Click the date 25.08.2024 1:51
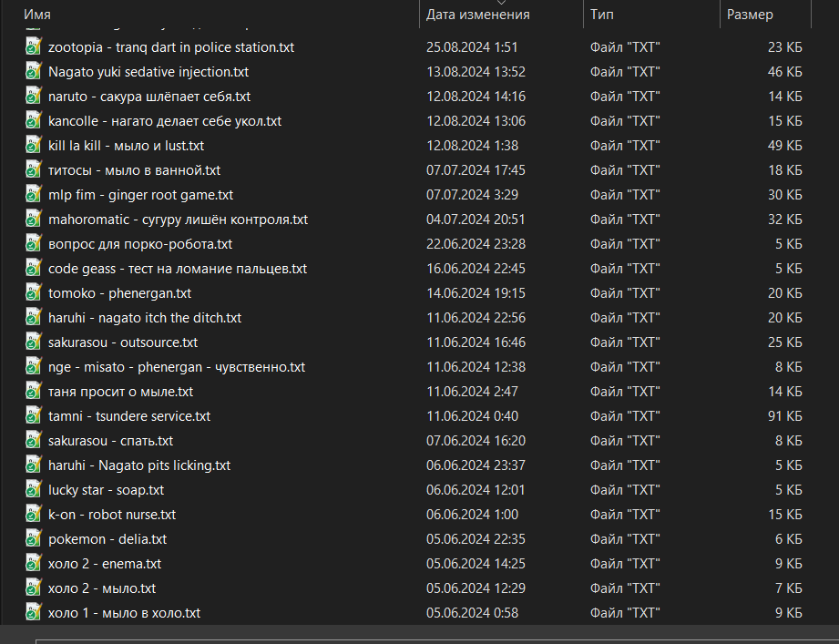839x644 pixels. pos(472,47)
